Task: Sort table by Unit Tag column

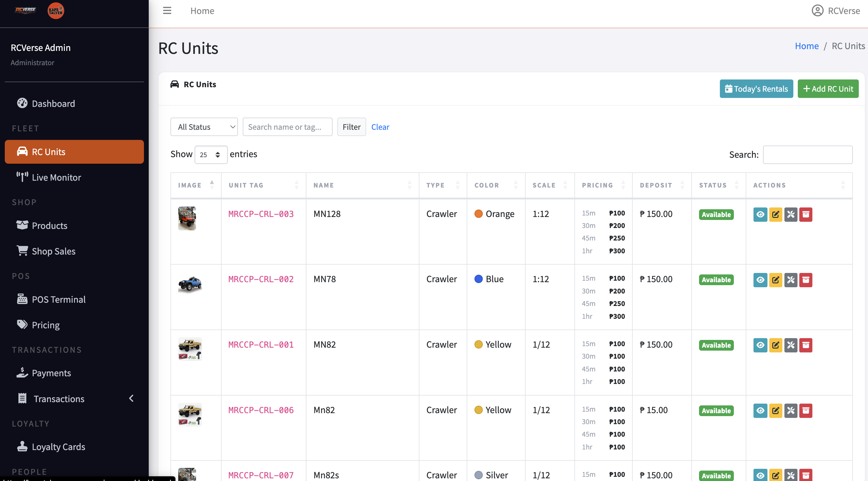Action: pos(264,185)
